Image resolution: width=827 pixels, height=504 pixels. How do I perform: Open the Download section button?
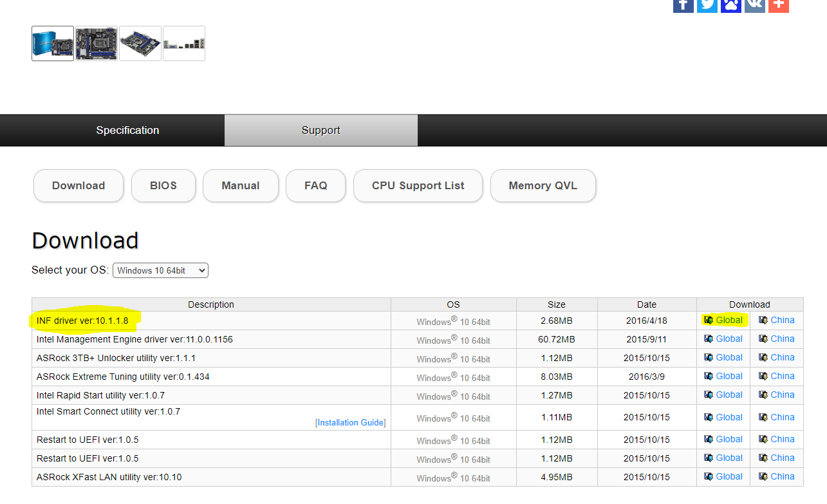click(x=79, y=185)
